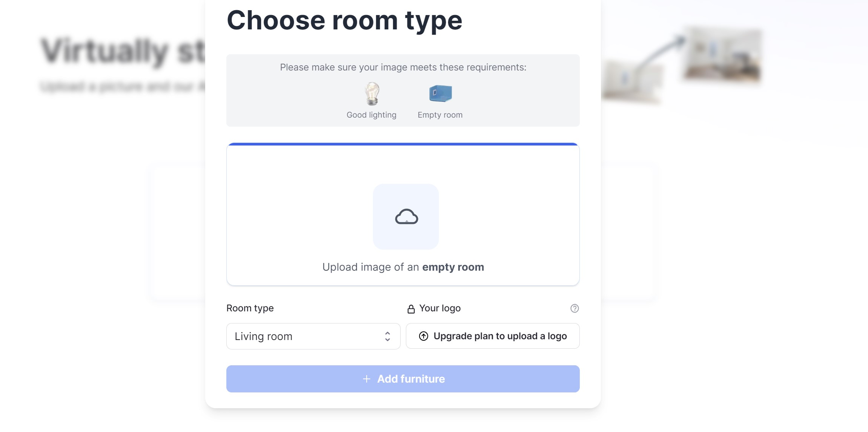868x432 pixels.
Task: Click the lock icon beside Your logo
Action: click(410, 308)
